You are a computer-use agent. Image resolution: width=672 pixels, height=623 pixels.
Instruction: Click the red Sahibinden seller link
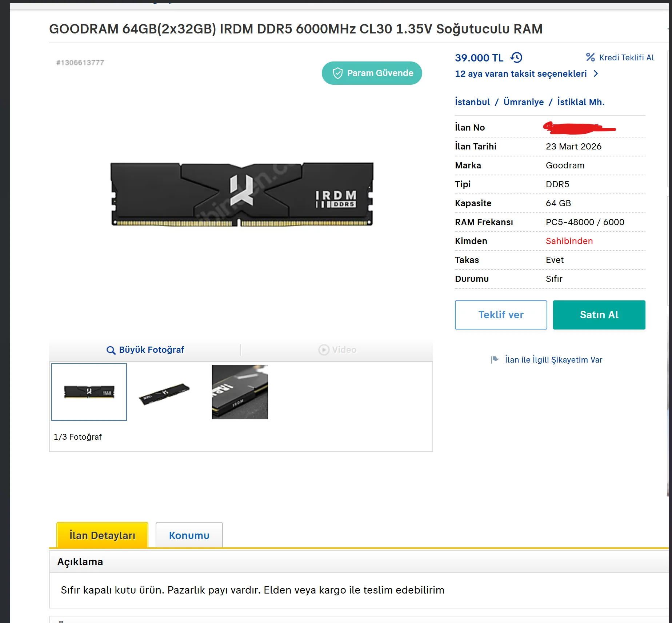[569, 241]
